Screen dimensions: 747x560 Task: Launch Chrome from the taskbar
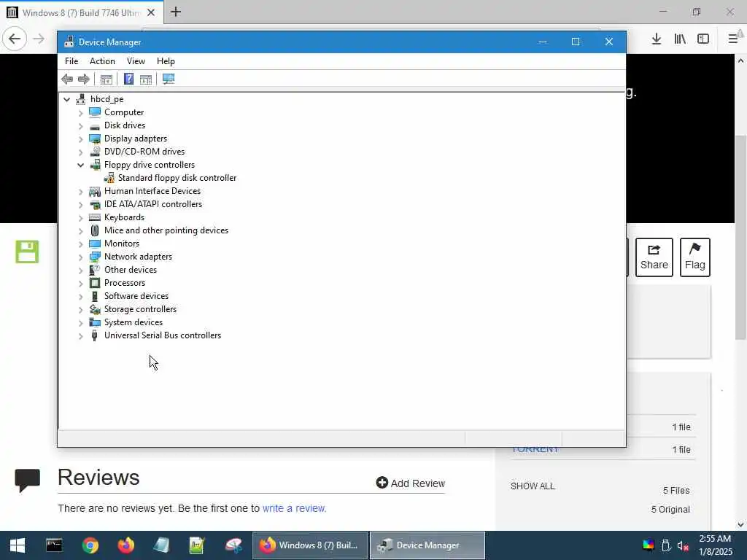90,545
